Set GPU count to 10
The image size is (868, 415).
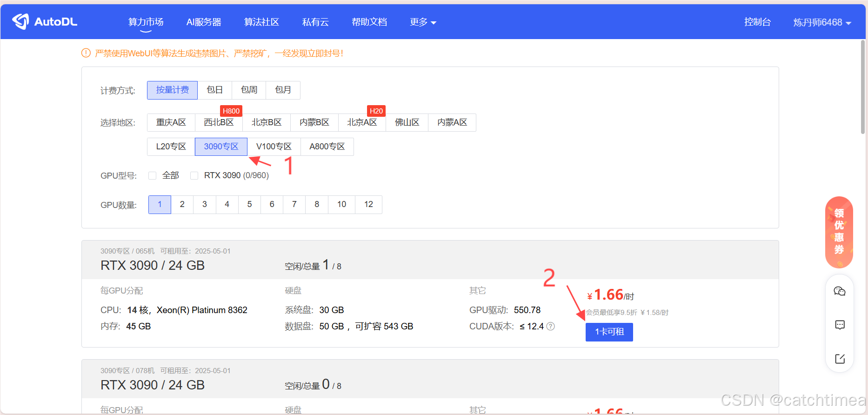coord(342,205)
